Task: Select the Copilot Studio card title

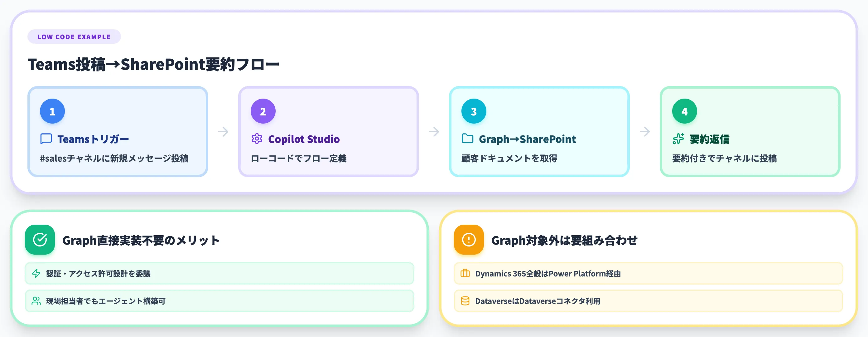Action: tap(304, 139)
